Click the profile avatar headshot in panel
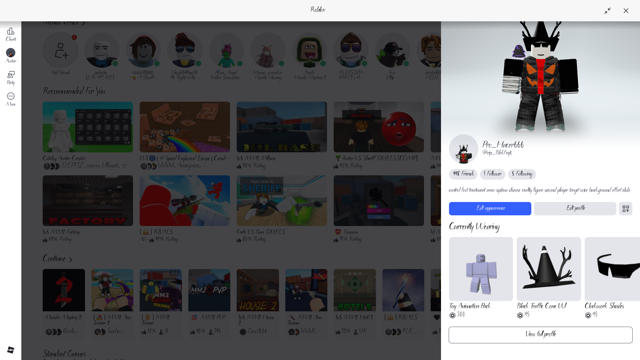This screenshot has width=640, height=360. (x=463, y=149)
